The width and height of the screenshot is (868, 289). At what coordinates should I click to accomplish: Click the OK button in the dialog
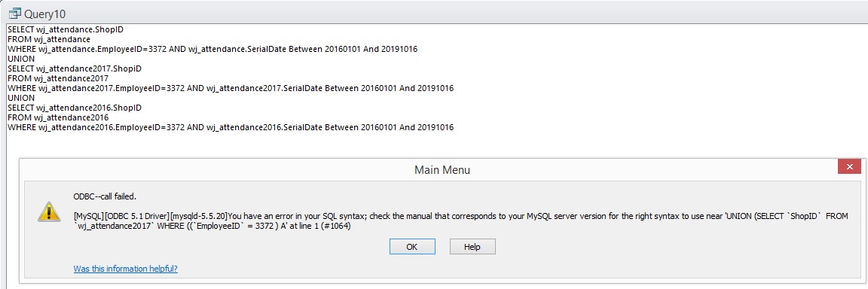[x=411, y=246]
